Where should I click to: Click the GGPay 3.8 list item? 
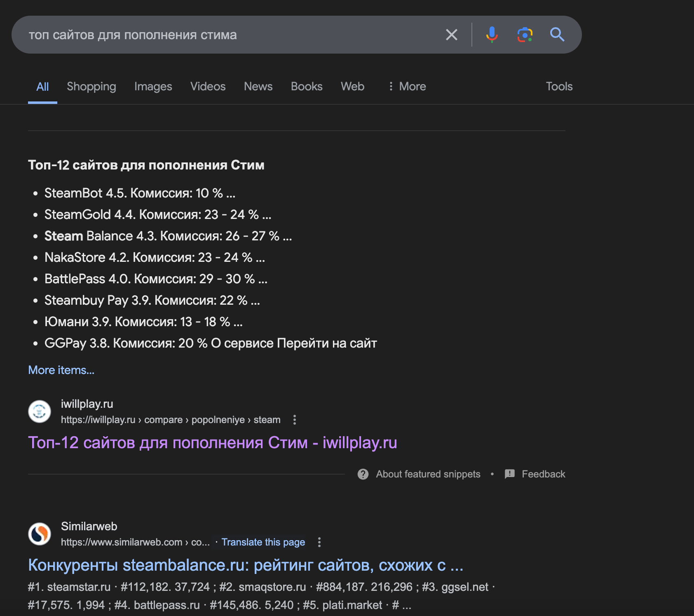(211, 343)
